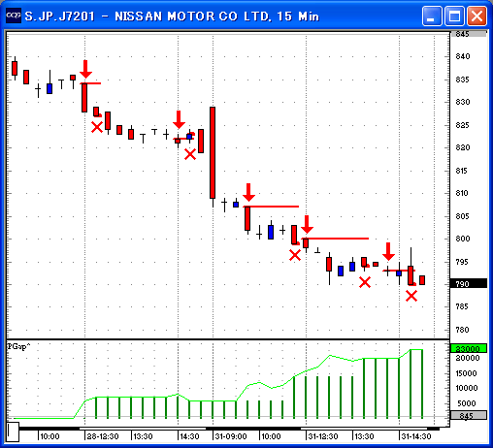The image size is (493, 448).
Task: Click the 13:30 label right after 28-12:30
Action: (143, 436)
